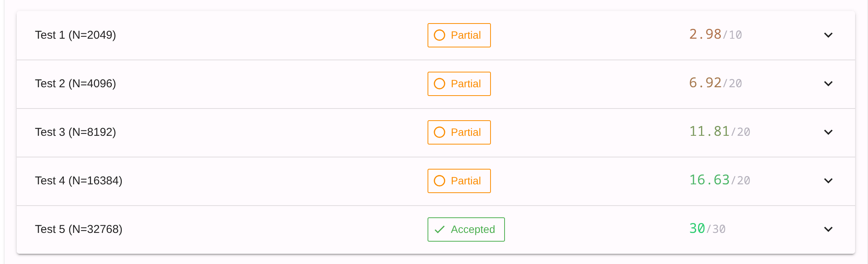The height and width of the screenshot is (264, 868).
Task: Expand Test 5 (N=32768) chevron
Action: (x=828, y=229)
